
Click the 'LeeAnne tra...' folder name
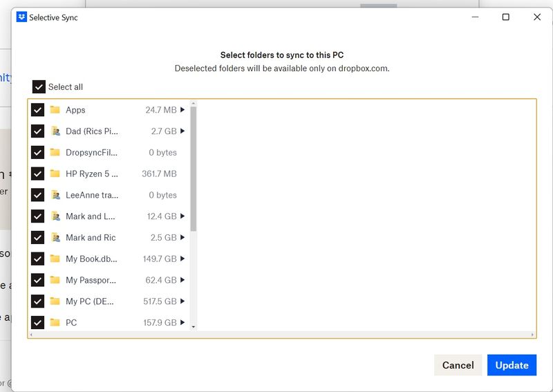(92, 195)
